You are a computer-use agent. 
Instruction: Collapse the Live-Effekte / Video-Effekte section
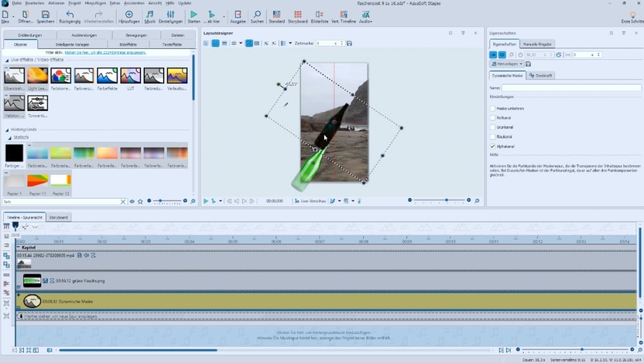pos(8,59)
